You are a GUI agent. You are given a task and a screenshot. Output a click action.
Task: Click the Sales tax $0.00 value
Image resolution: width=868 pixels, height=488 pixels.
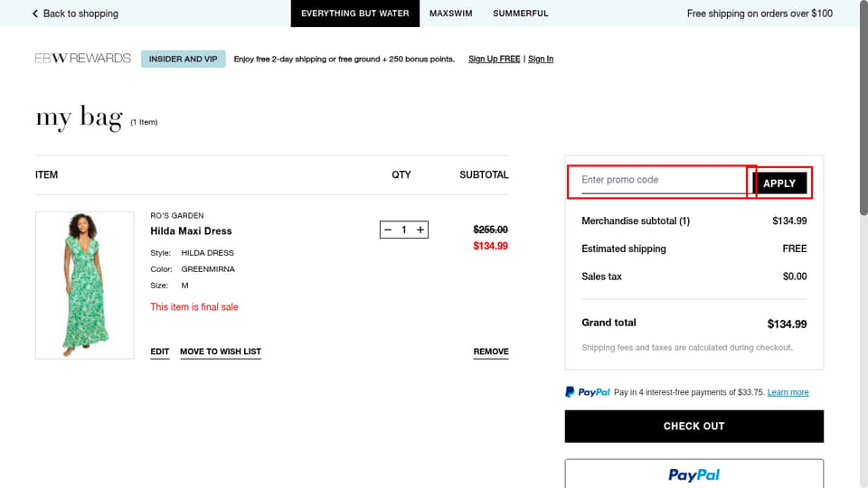795,277
